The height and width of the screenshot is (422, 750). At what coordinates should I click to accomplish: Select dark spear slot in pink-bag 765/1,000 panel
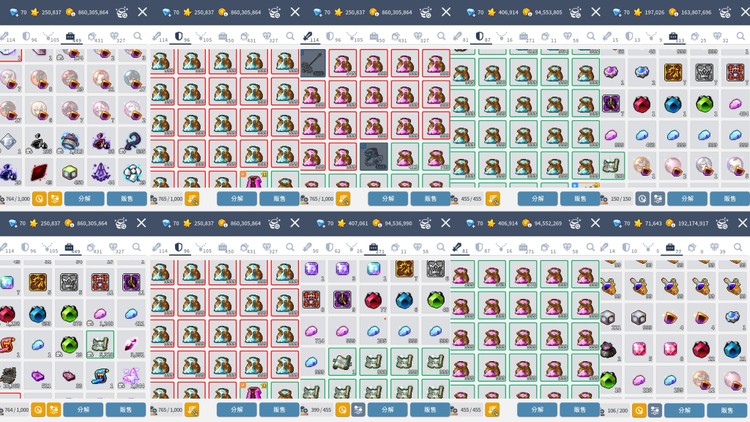[313, 63]
